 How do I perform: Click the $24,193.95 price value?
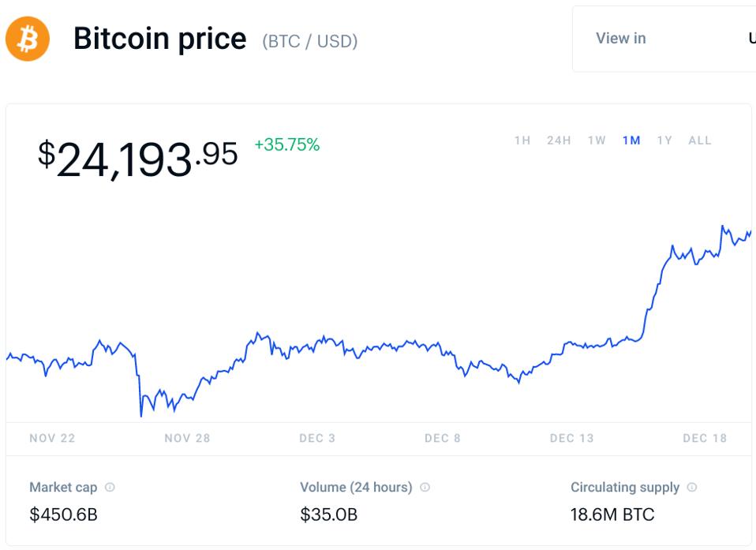[x=137, y=157]
